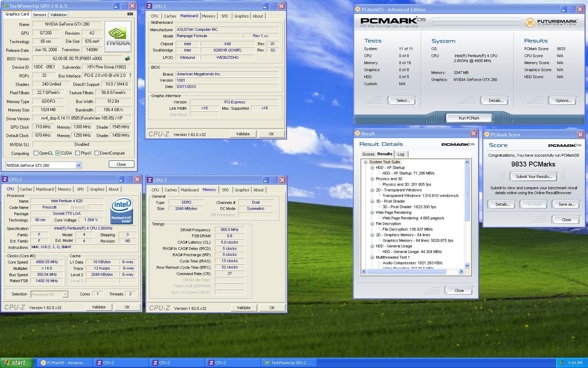The image size is (588, 368).
Task: Click the DRAM Frequency value 560.0 MHz
Action: pos(230,230)
